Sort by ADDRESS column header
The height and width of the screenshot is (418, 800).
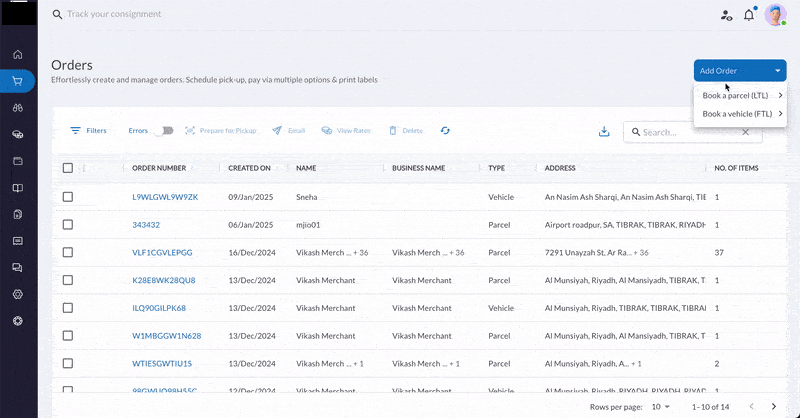click(x=560, y=168)
